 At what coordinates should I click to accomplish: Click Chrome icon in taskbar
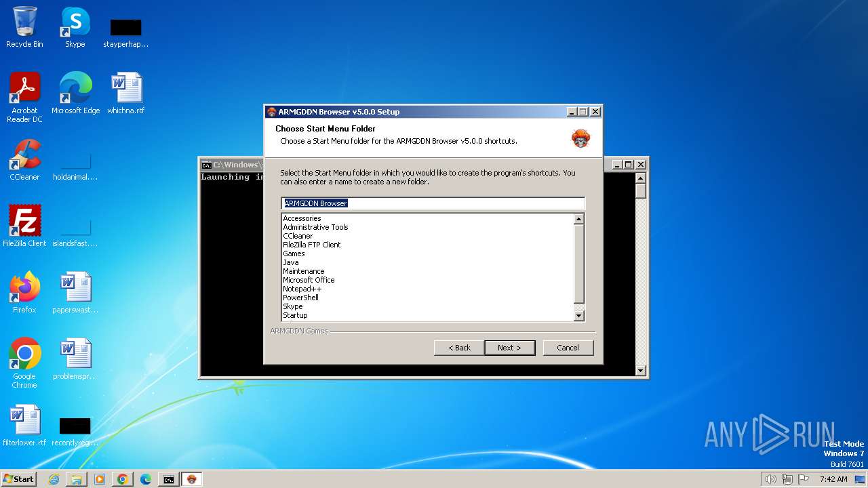[123, 479]
